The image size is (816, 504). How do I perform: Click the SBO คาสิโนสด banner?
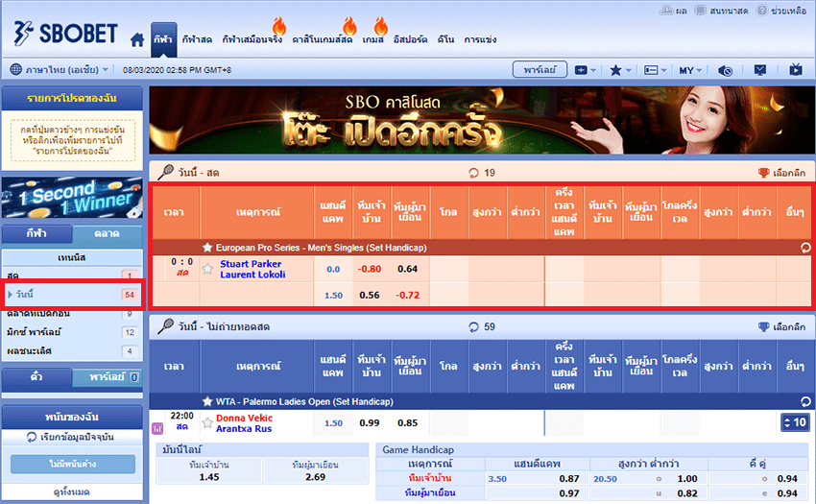pos(481,120)
